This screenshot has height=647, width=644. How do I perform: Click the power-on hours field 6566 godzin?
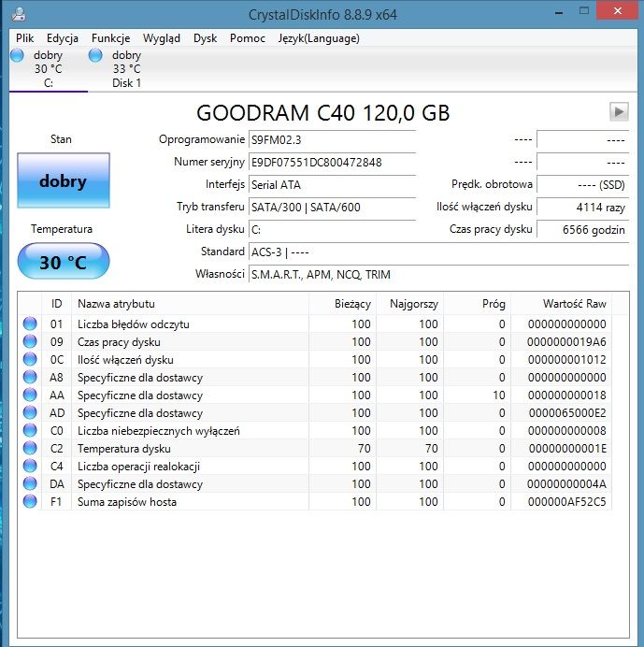pos(583,230)
